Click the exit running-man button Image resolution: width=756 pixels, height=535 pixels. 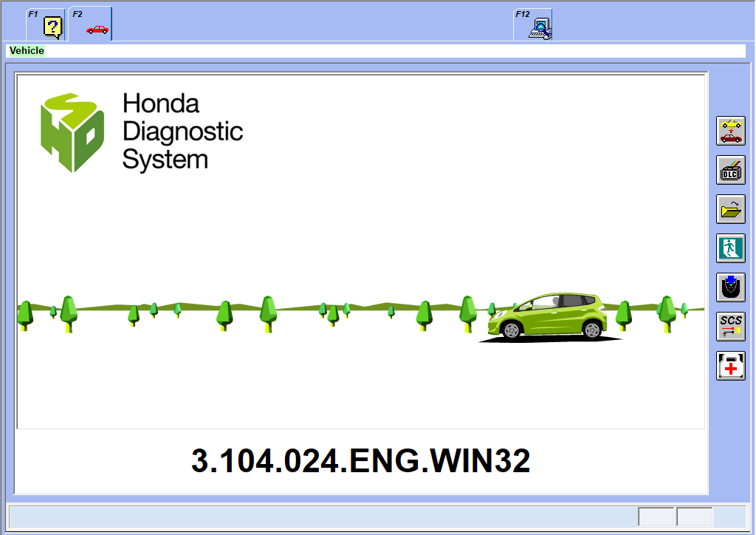click(x=730, y=248)
